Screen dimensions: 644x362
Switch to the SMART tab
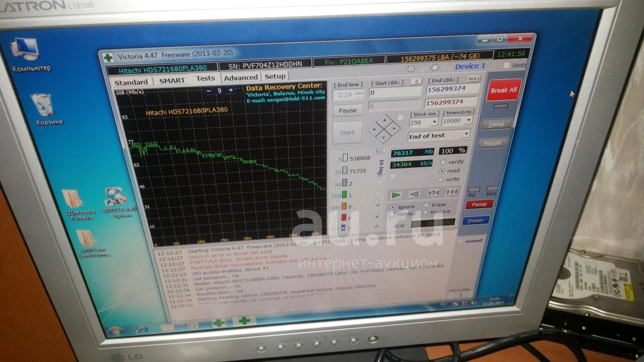click(172, 81)
